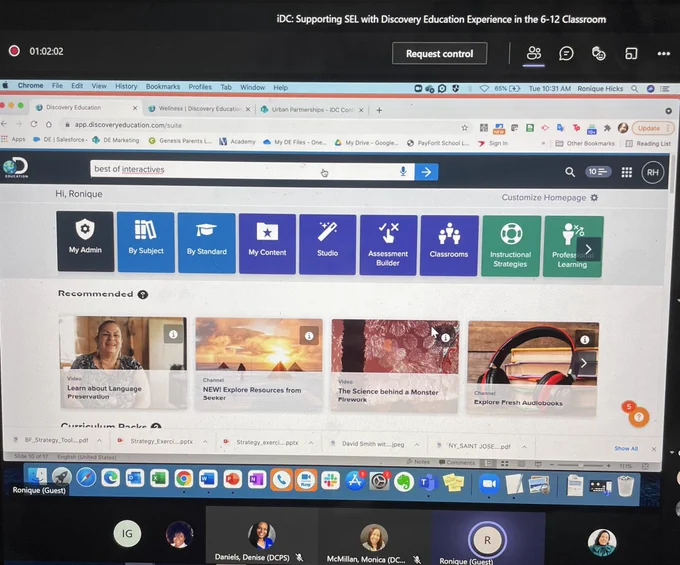680x565 pixels.
Task: Advance the Recommended cards carousel arrow
Action: click(x=584, y=363)
